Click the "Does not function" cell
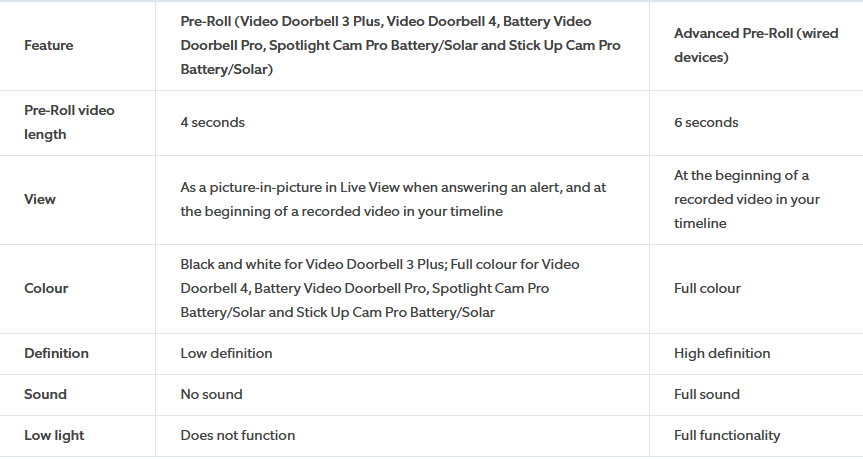The image size is (863, 459). (x=238, y=435)
